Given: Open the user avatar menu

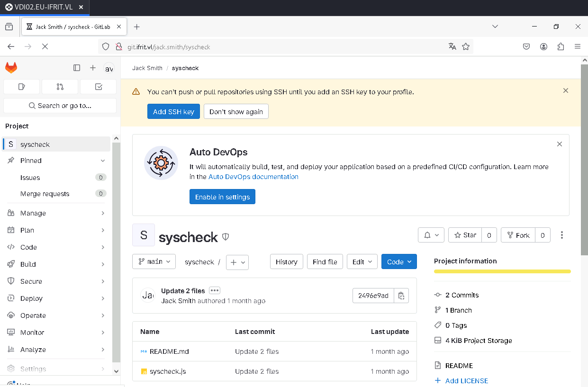Looking at the screenshot, I should pyautogui.click(x=109, y=68).
